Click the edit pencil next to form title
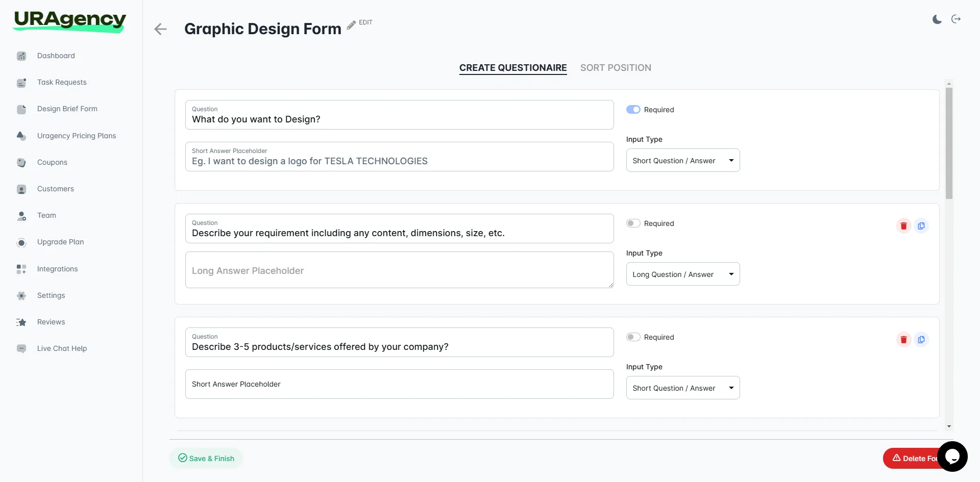This screenshot has height=482, width=980. point(350,24)
